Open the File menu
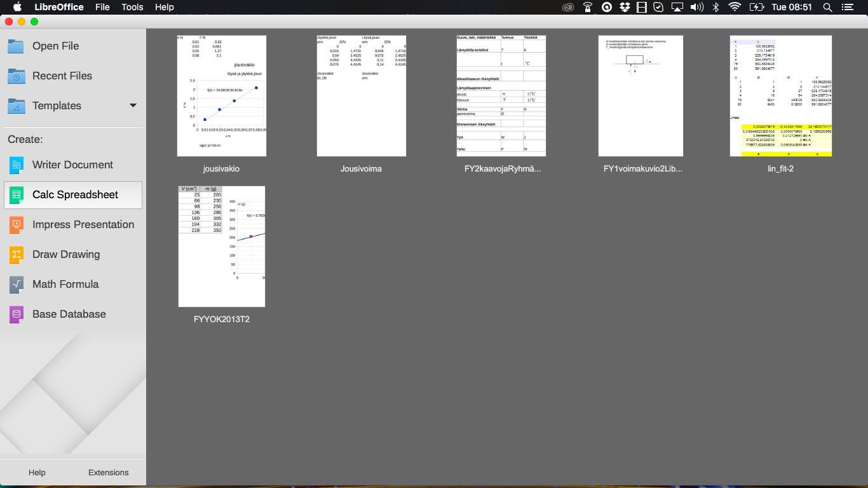 point(102,7)
